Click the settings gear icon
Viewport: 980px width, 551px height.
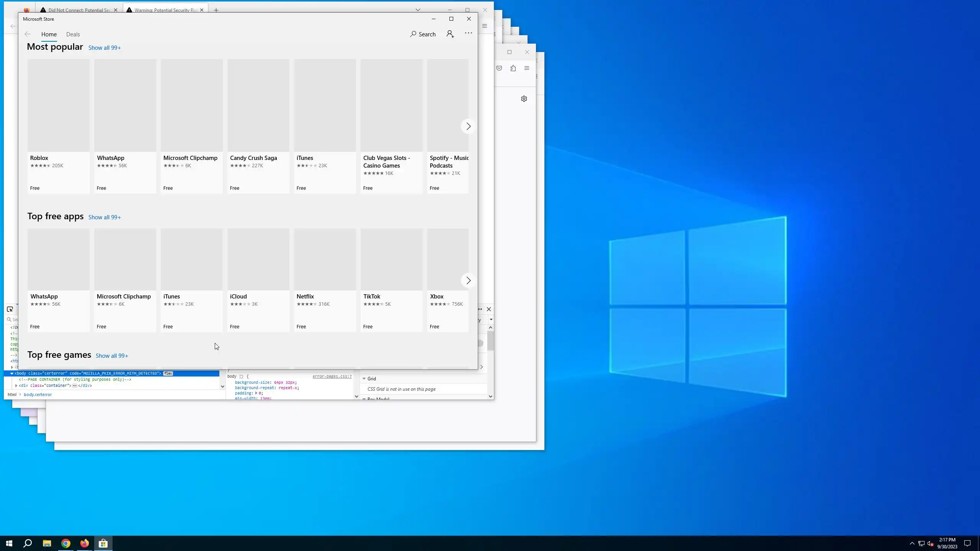click(524, 99)
